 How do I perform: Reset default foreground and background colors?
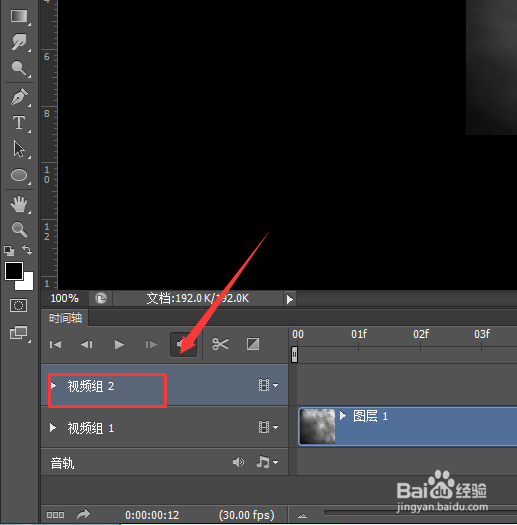9,250
